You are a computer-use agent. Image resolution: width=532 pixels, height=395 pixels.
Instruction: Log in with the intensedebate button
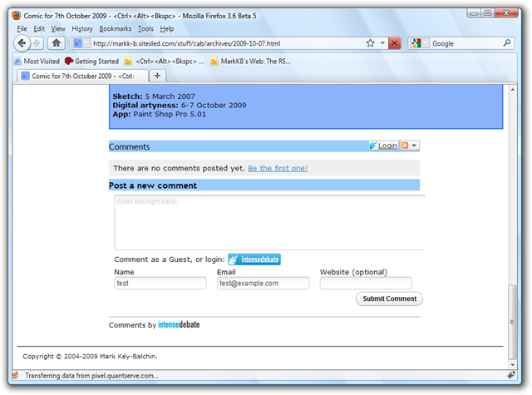254,259
